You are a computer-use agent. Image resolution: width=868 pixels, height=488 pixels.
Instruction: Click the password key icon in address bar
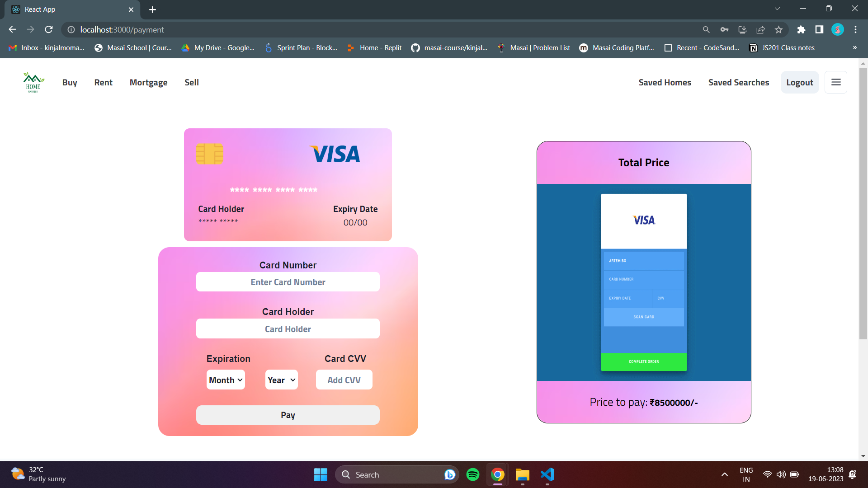(724, 30)
